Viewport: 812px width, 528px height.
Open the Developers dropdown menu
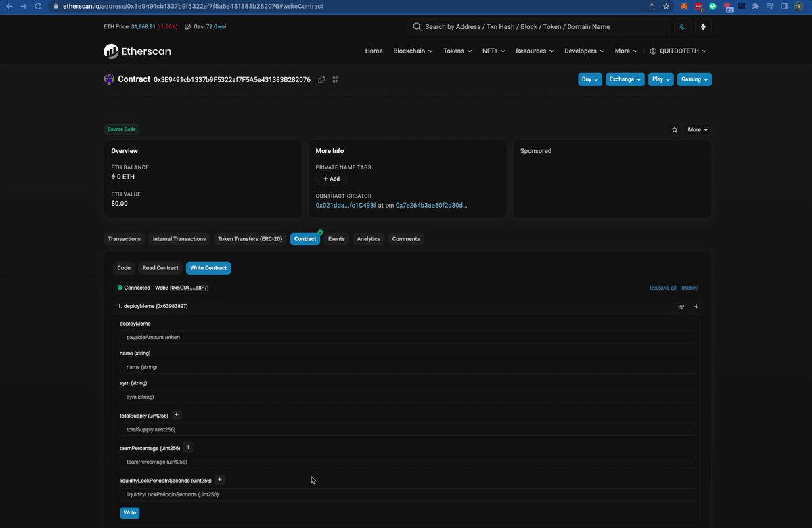(x=585, y=51)
